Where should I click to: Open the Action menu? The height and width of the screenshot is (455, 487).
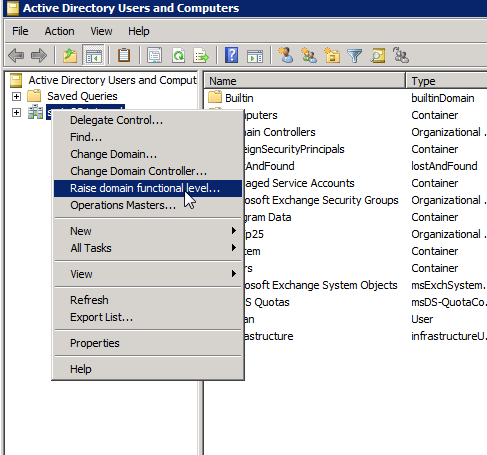pyautogui.click(x=59, y=31)
